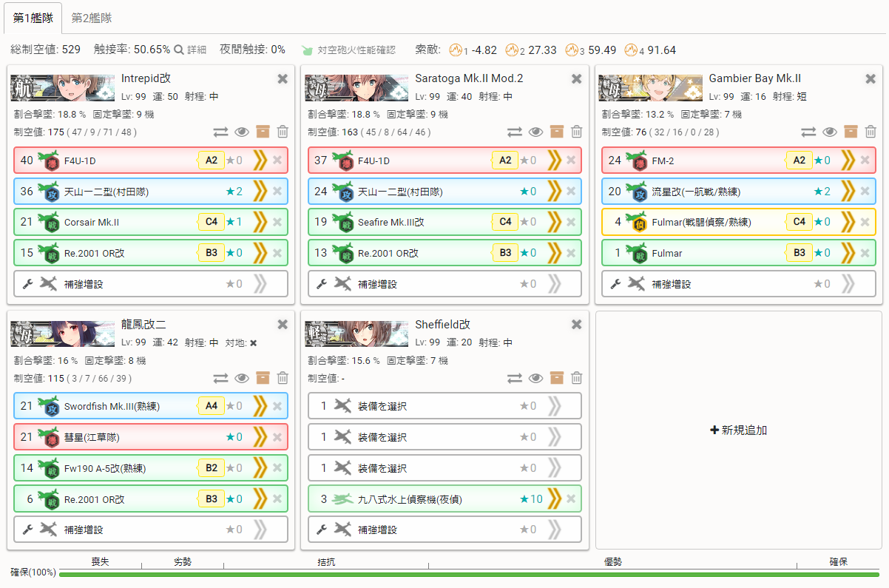Remove Intrepid改 with its X icon
This screenshot has height=588, width=889.
click(283, 78)
